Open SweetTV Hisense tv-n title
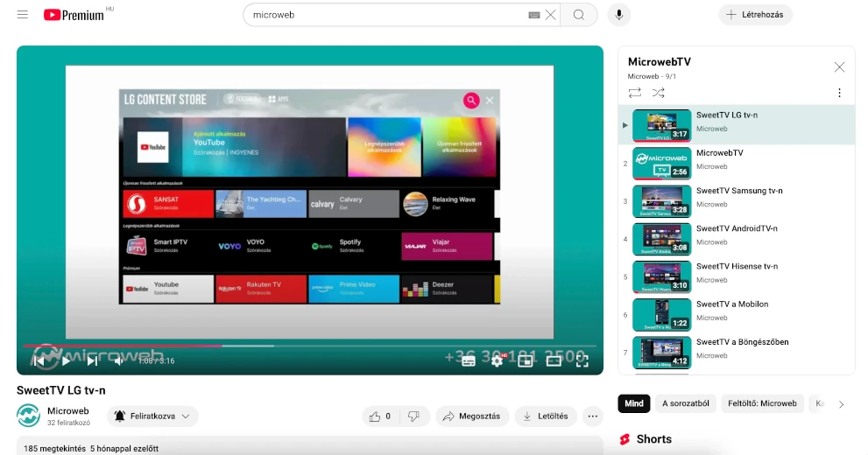868x455 pixels. 737,266
